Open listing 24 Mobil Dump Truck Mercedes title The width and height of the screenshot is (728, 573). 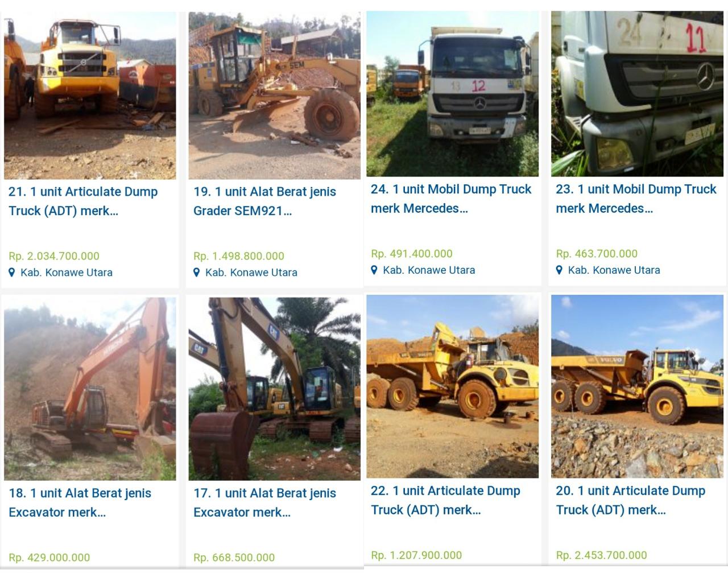click(x=451, y=199)
